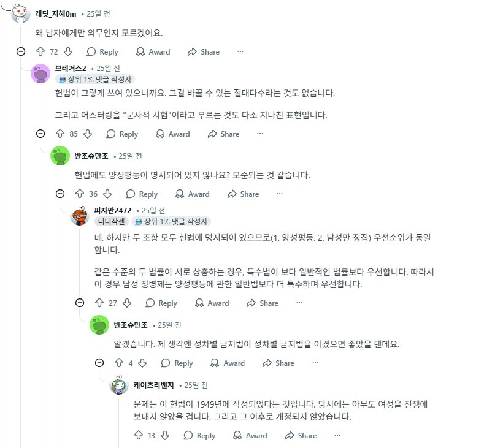Collapse thread below 피자만2472's comment
The width and height of the screenshot is (503, 448).
(80, 303)
